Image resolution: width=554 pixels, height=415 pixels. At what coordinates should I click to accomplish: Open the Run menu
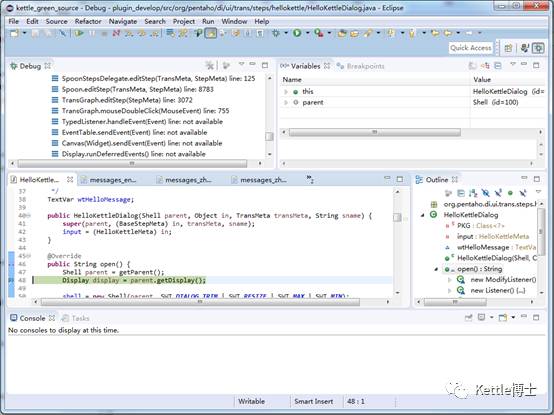208,22
